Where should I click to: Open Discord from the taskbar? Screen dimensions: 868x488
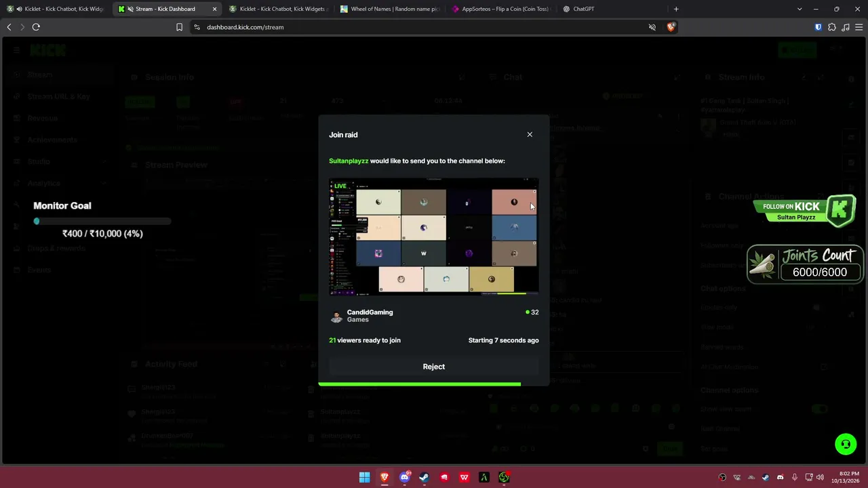(405, 477)
